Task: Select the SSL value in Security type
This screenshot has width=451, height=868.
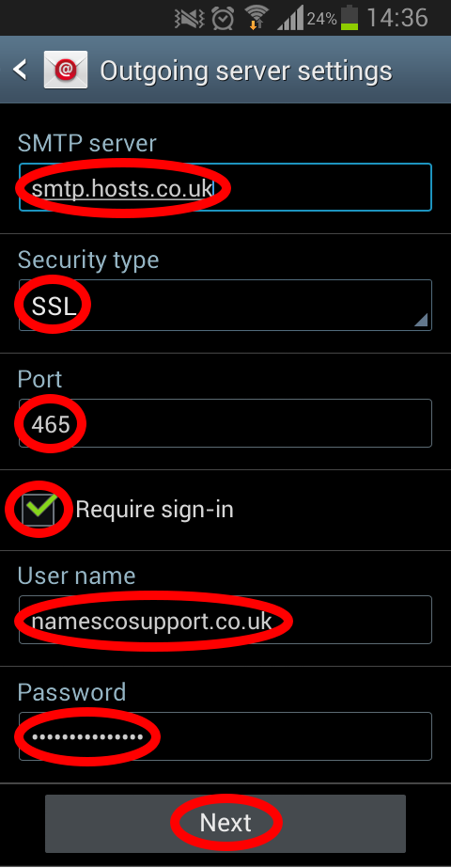Action: coord(54,307)
